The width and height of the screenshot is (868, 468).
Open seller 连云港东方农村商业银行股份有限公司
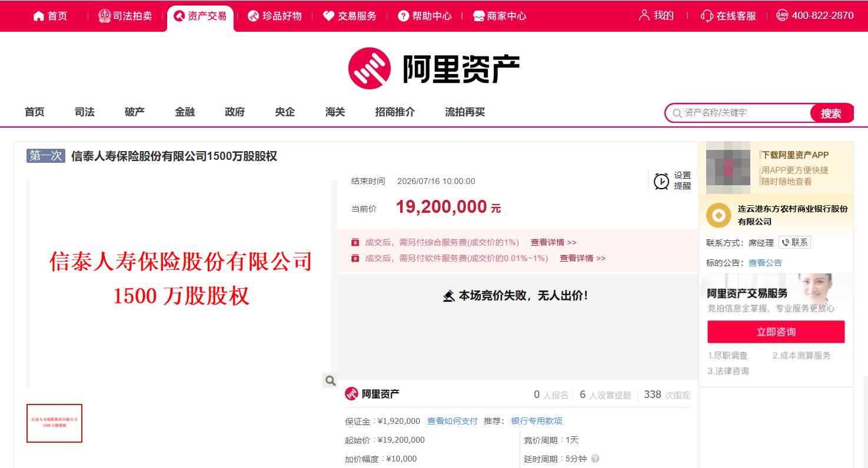point(793,215)
